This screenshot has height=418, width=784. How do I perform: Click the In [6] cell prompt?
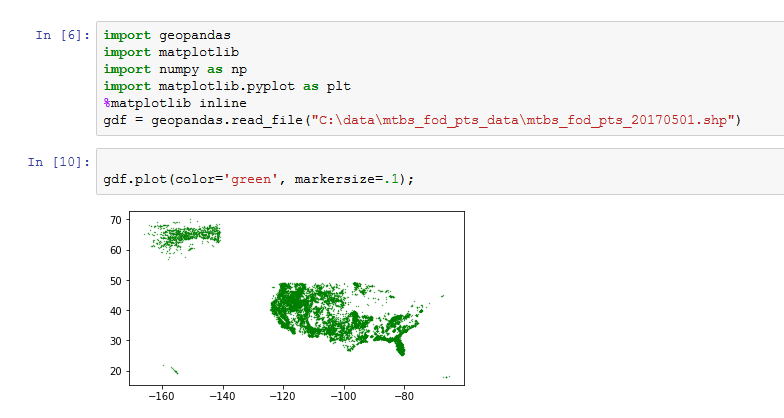pyautogui.click(x=62, y=35)
